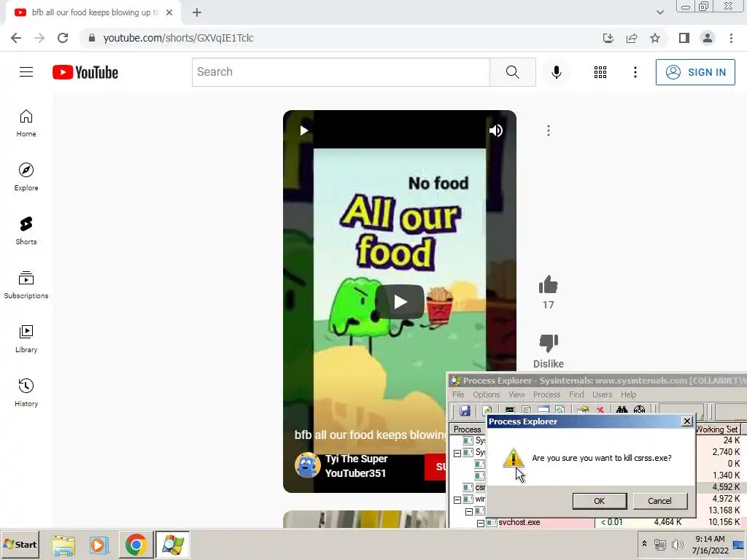Click the install app icon in address bar
The image size is (747, 560).
[608, 38]
